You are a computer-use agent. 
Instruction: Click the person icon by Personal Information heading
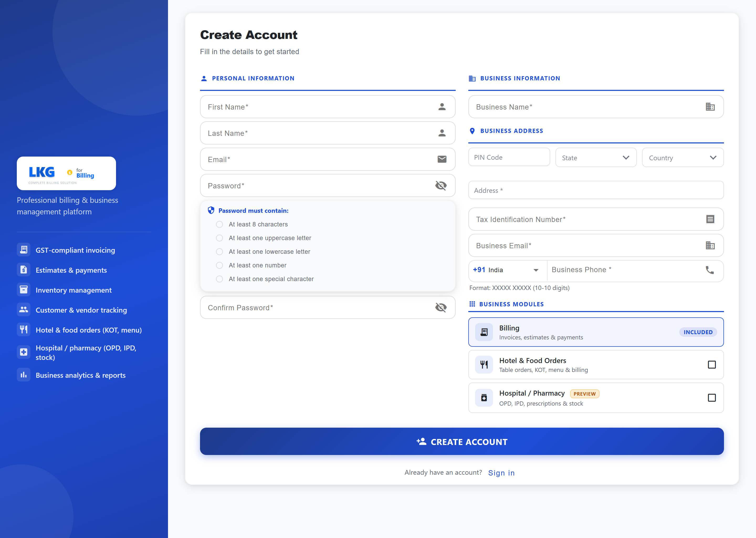point(204,79)
